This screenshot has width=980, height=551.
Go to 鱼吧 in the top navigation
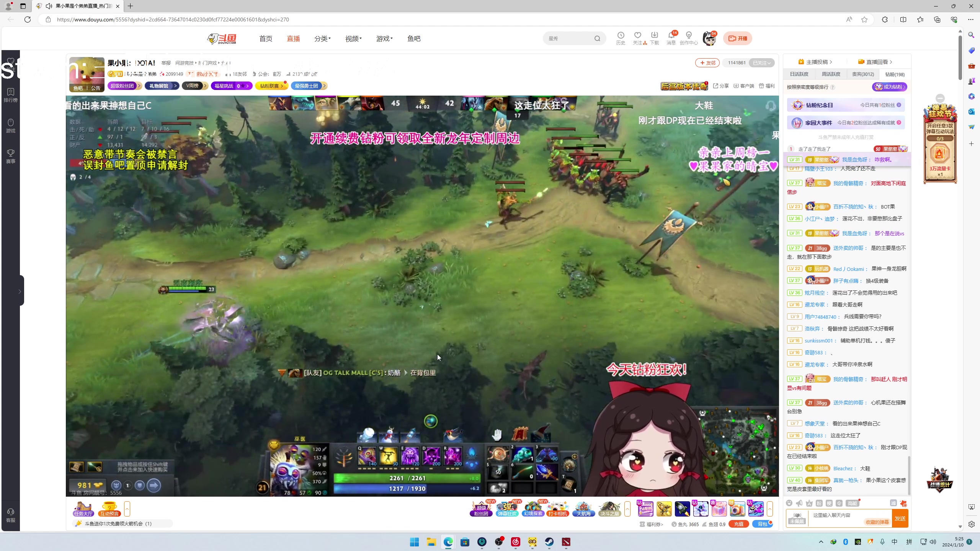click(414, 38)
